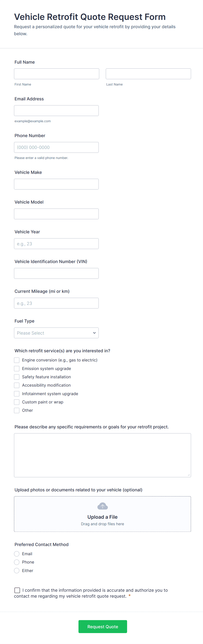Tick the accuracy confirmation checkbox

pyautogui.click(x=17, y=590)
